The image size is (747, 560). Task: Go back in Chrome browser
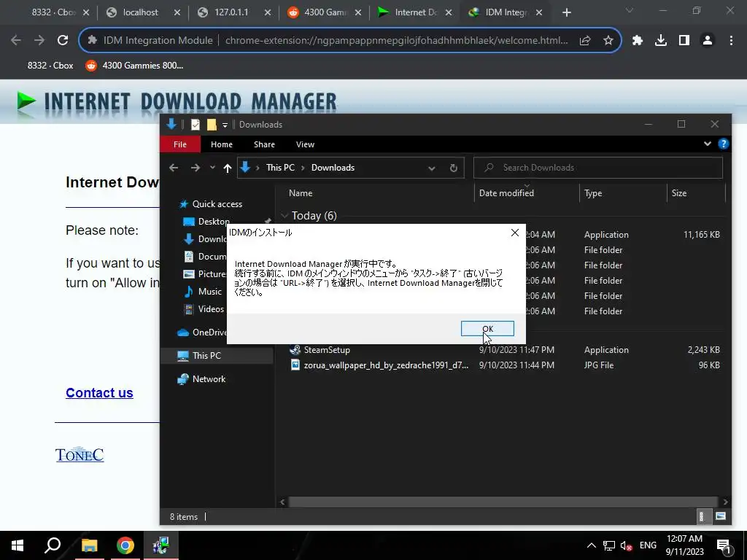coord(16,41)
